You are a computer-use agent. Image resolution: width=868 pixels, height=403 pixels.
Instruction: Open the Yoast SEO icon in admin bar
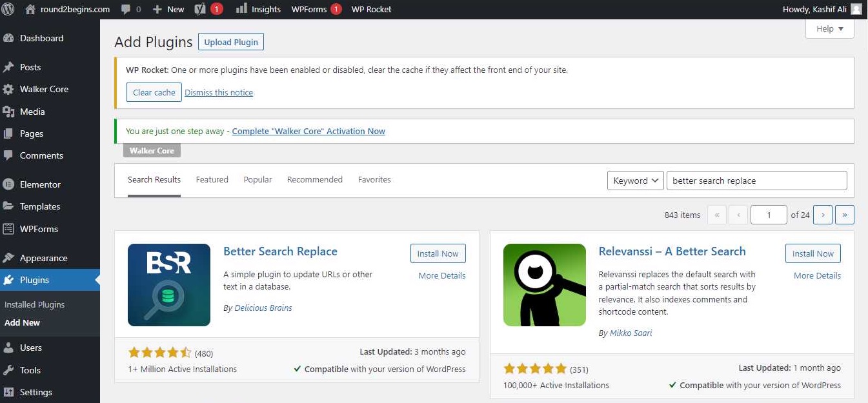(x=200, y=9)
